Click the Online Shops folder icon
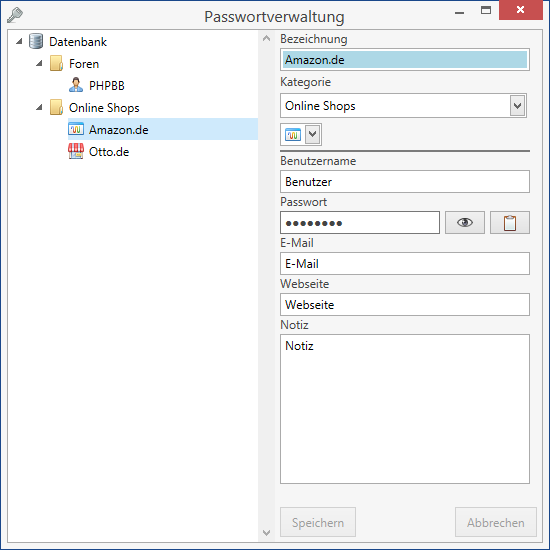Image resolution: width=550 pixels, height=550 pixels. (x=56, y=107)
